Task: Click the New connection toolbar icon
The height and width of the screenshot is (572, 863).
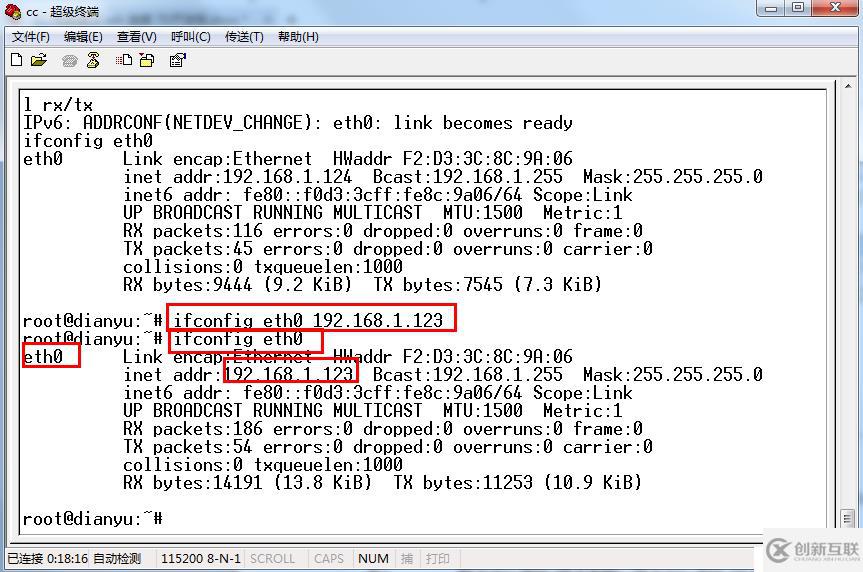Action: click(x=17, y=59)
